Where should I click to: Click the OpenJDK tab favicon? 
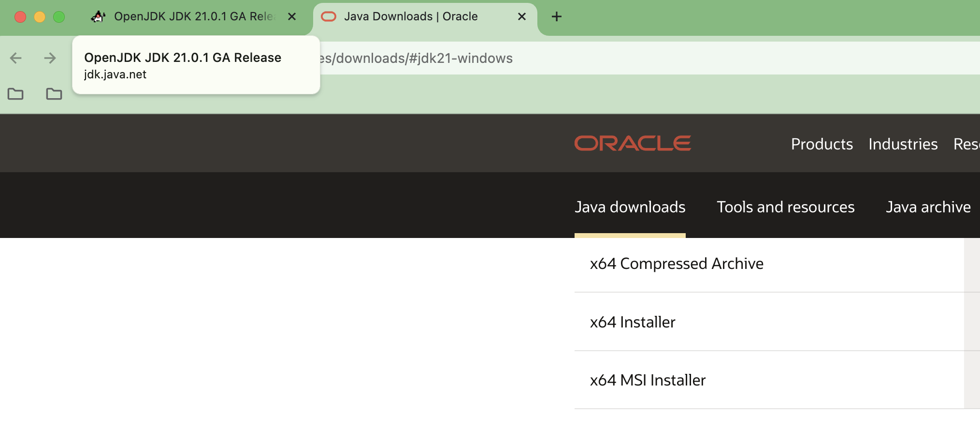coord(98,16)
